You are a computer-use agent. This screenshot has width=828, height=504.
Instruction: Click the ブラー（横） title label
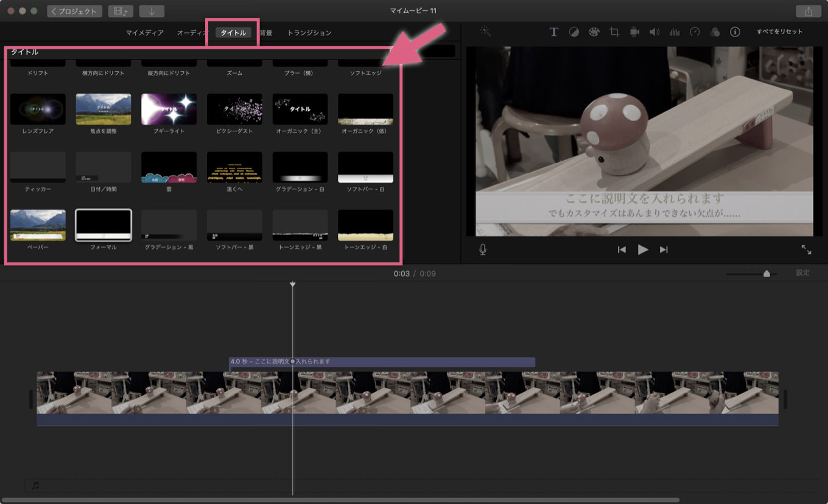pyautogui.click(x=300, y=73)
